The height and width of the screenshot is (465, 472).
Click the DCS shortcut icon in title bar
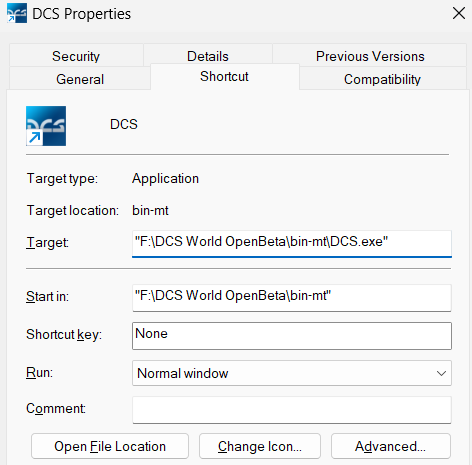coord(17,13)
